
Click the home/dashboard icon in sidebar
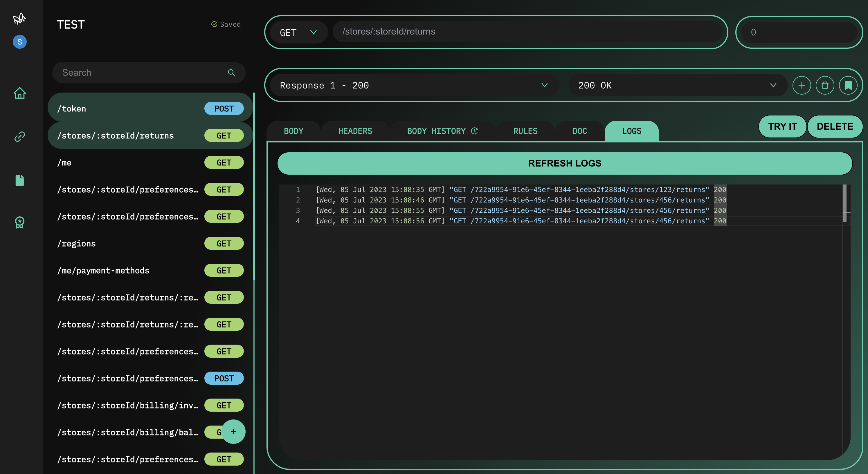[20, 93]
